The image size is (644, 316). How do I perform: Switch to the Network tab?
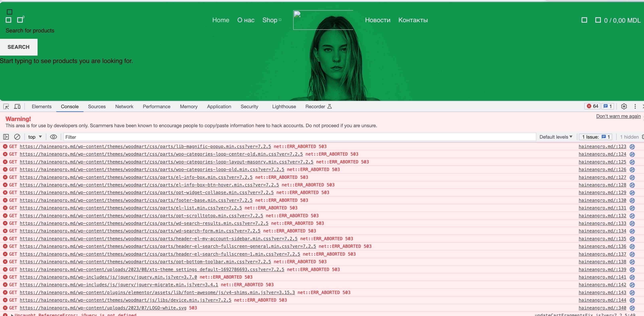coord(124,106)
